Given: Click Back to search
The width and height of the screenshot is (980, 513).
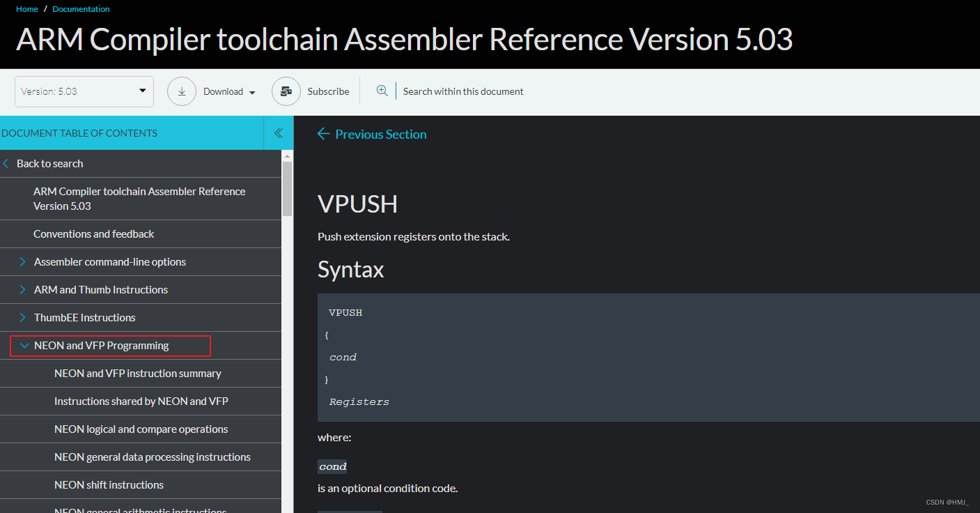Looking at the screenshot, I should (x=49, y=164).
